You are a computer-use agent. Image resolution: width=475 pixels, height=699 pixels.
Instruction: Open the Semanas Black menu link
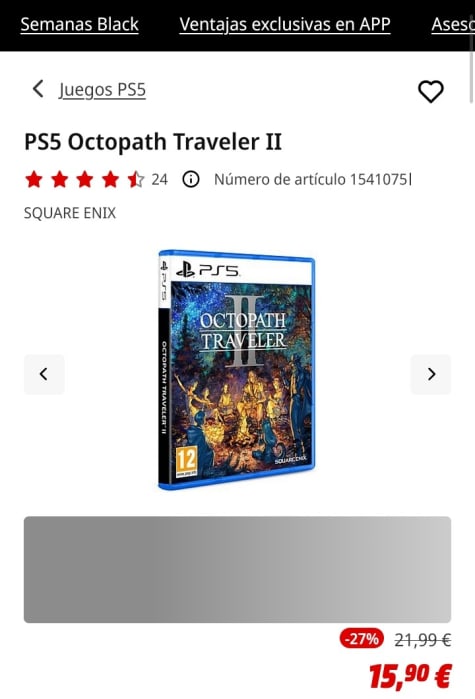point(80,25)
